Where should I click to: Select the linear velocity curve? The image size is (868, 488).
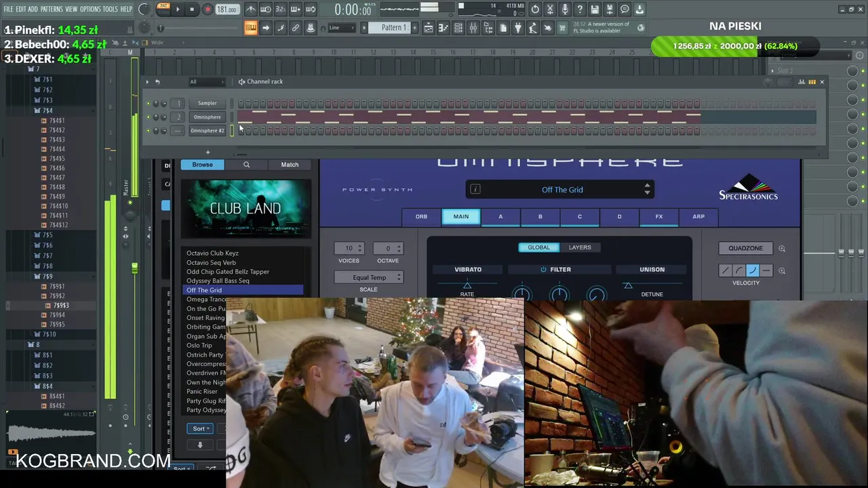[x=726, y=270]
